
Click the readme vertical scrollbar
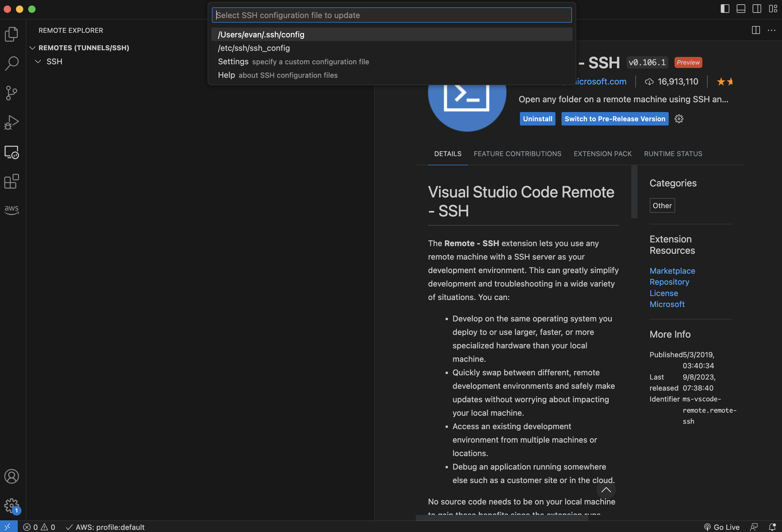coord(634,192)
